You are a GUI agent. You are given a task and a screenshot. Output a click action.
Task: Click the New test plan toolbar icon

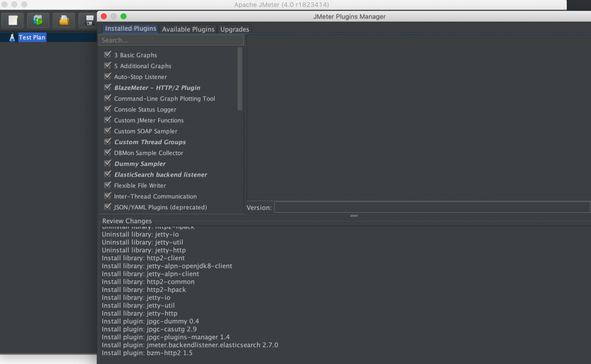point(13,21)
